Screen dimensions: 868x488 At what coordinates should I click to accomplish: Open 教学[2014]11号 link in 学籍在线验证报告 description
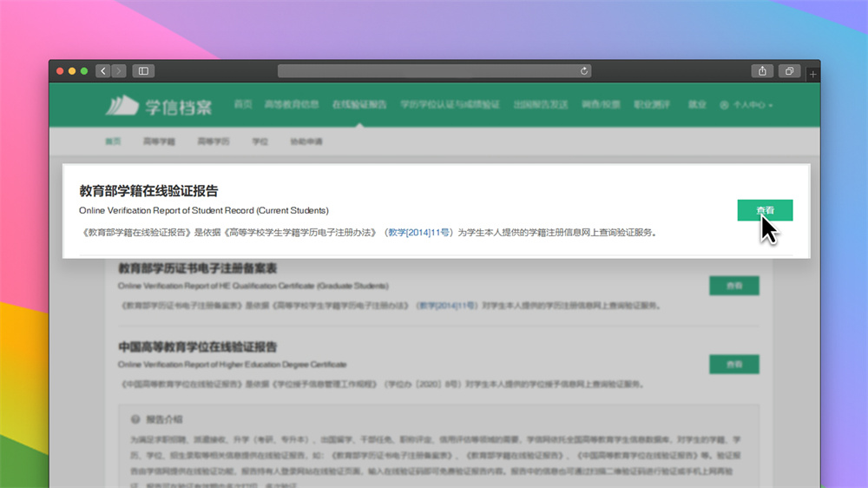pos(419,233)
